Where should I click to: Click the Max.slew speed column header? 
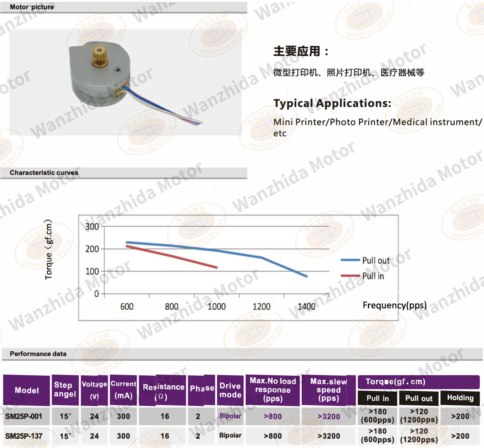pyautogui.click(x=329, y=390)
